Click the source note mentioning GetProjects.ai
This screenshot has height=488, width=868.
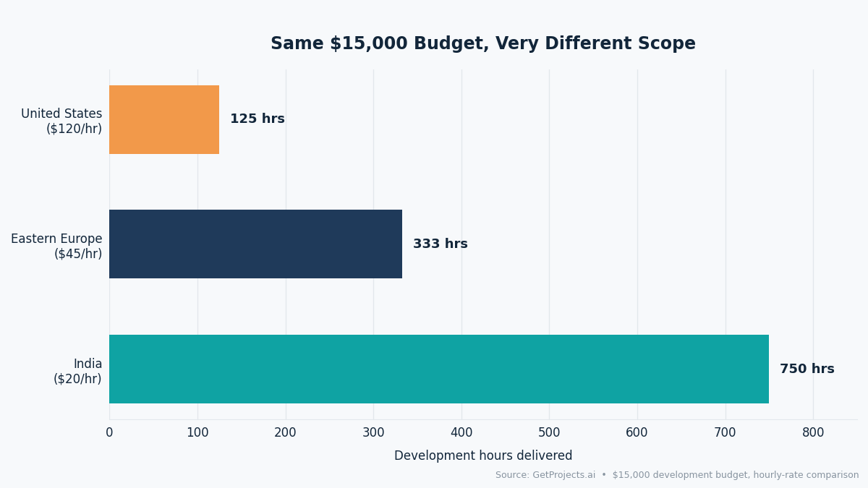coord(677,475)
